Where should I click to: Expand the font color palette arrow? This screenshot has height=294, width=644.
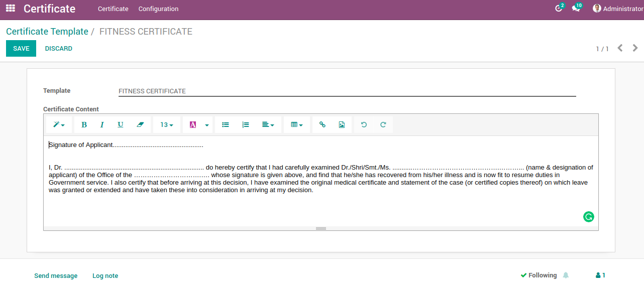(207, 125)
